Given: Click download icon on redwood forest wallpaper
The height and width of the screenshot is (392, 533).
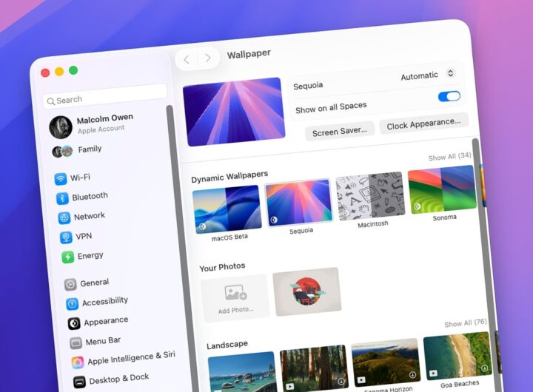Looking at the screenshot, I should (341, 382).
